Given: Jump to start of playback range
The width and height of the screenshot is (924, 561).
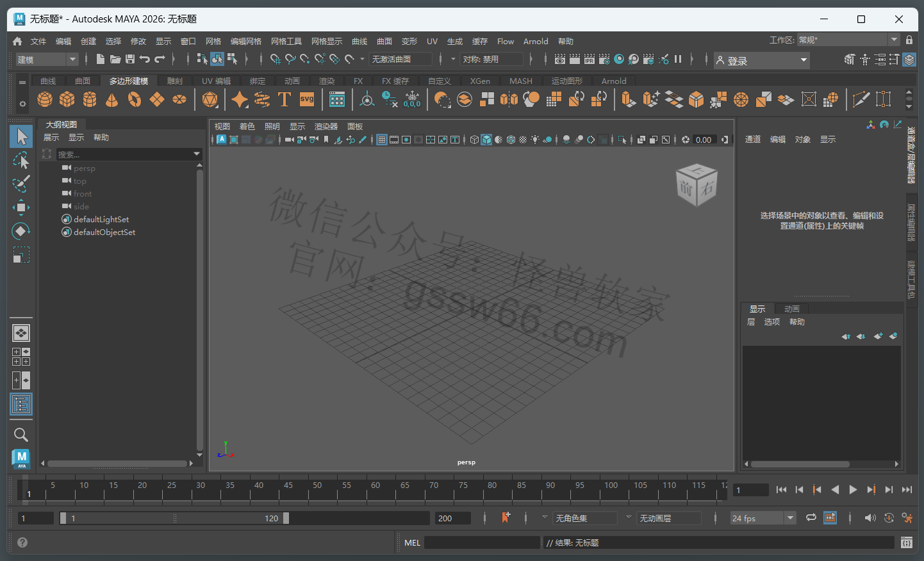Looking at the screenshot, I should coord(781,489).
